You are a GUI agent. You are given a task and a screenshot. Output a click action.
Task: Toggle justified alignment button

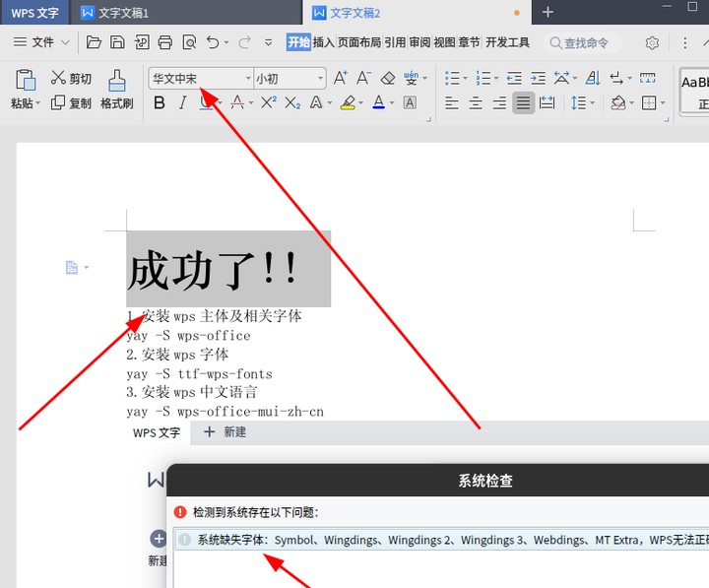[x=523, y=103]
